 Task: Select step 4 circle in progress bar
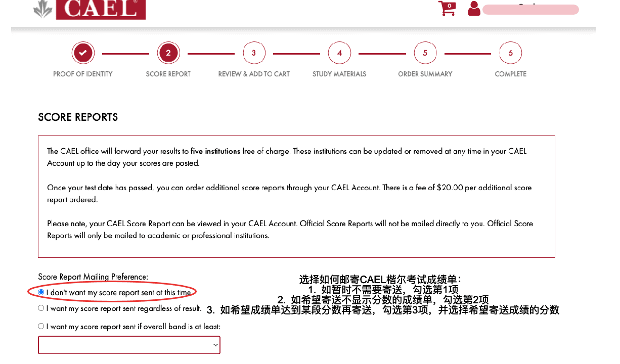click(x=339, y=53)
